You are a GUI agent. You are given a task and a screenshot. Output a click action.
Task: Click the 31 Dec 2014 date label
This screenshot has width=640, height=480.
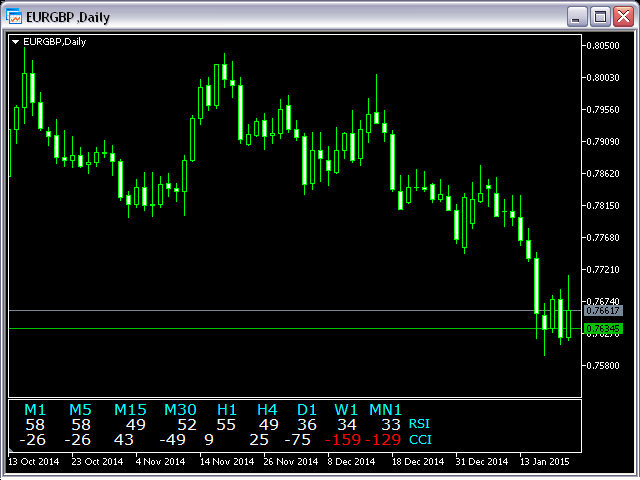[x=482, y=462]
